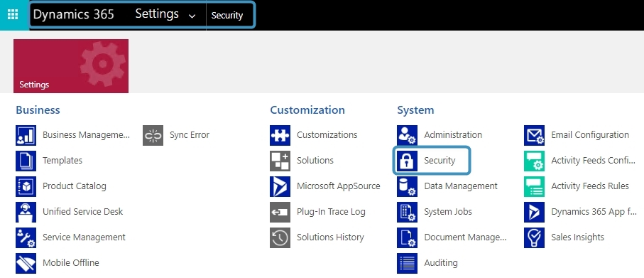Open the Unified Service Desk link

(x=83, y=211)
